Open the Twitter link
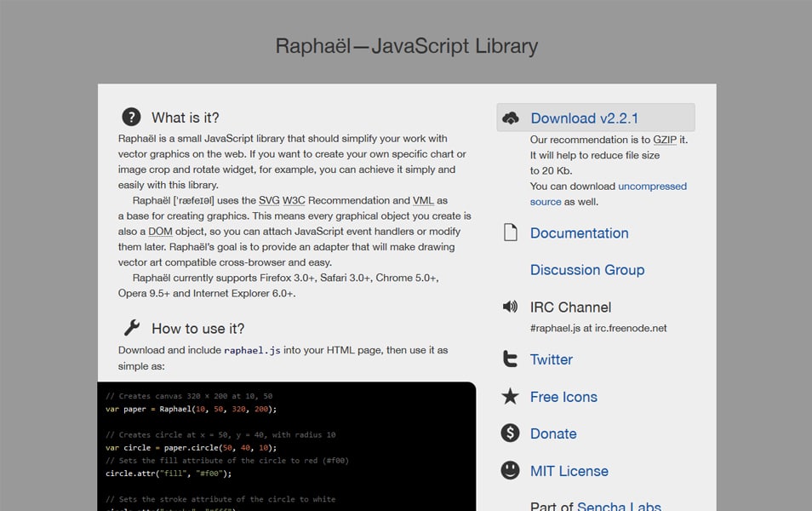Screen dimensions: 812x511 (x=551, y=359)
